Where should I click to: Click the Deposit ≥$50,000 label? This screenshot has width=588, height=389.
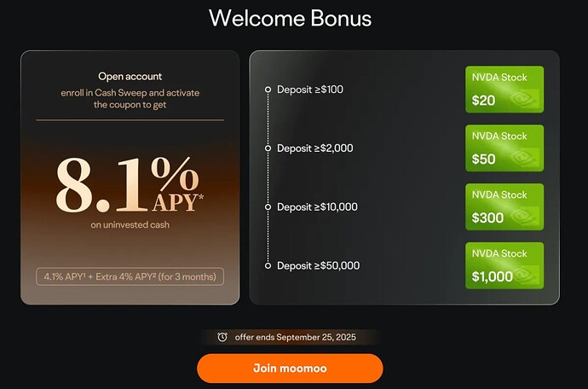pyautogui.click(x=319, y=266)
